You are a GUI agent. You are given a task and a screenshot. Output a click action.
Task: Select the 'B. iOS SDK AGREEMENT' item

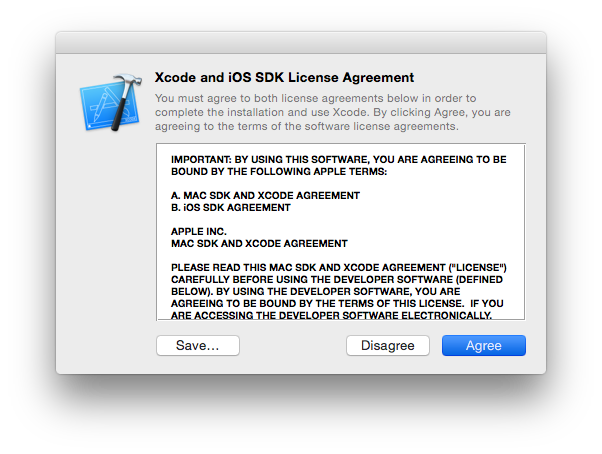pos(231,208)
